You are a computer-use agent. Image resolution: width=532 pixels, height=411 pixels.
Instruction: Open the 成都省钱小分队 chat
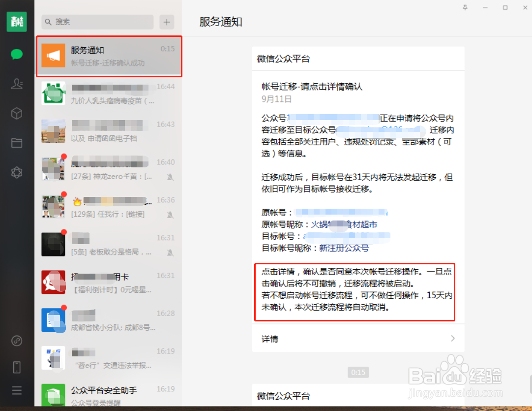point(109,320)
